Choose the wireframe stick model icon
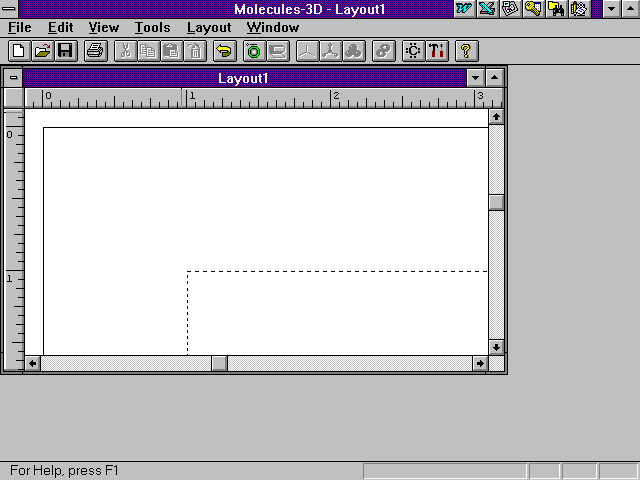Image resolution: width=640 pixels, height=480 pixels. click(307, 51)
